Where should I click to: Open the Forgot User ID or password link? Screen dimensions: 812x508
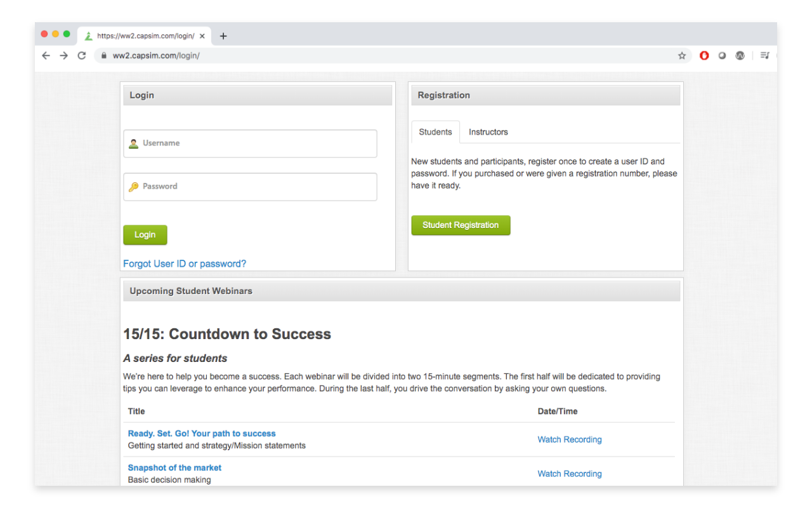[x=185, y=263]
